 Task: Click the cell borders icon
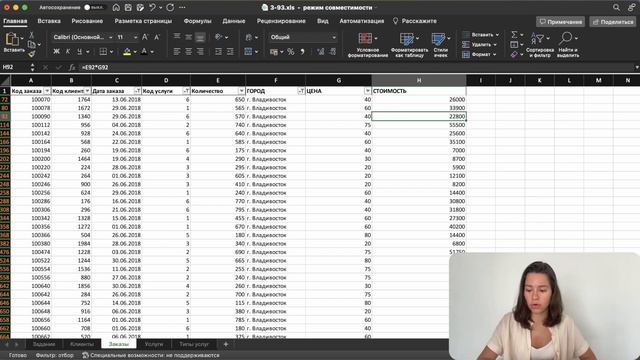pyautogui.click(x=103, y=51)
